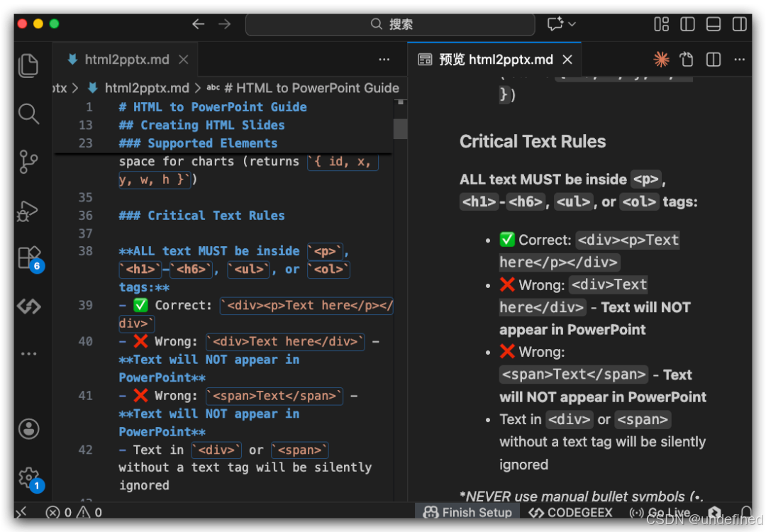766x532 pixels.
Task: Click 'Critical Text Rules' heading in preview
Action: tap(533, 142)
